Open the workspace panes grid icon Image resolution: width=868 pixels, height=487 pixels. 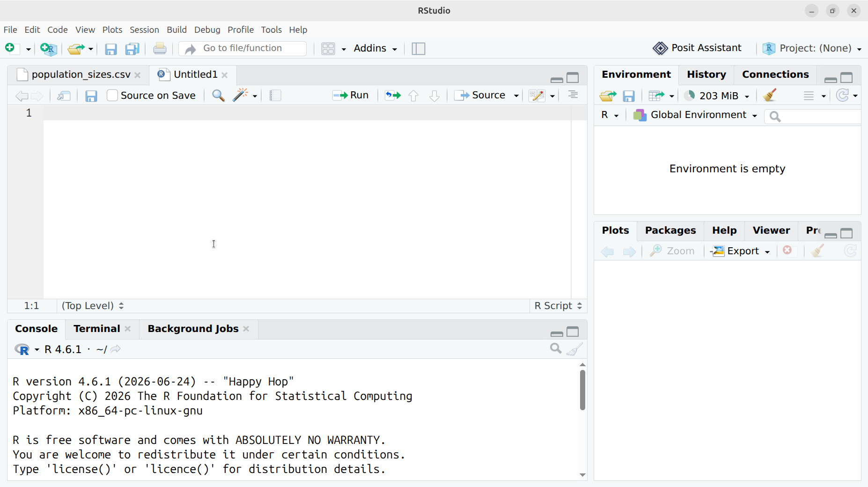coord(328,49)
